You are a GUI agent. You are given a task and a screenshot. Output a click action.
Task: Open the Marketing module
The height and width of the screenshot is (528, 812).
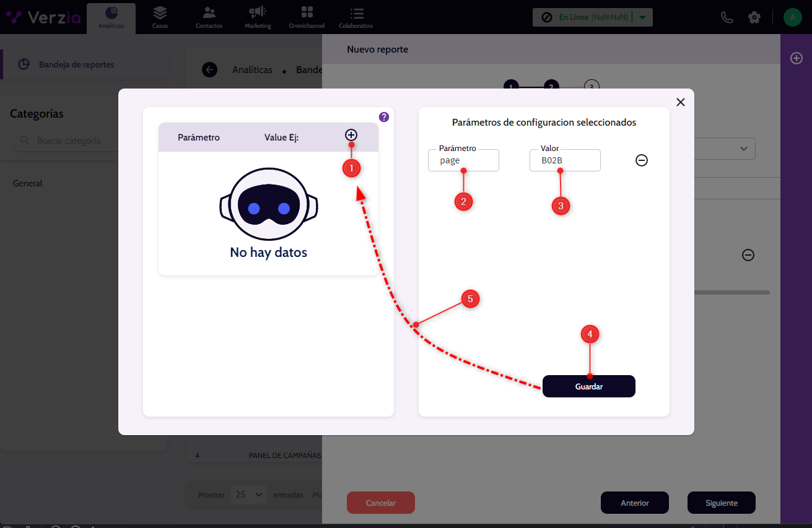258,17
